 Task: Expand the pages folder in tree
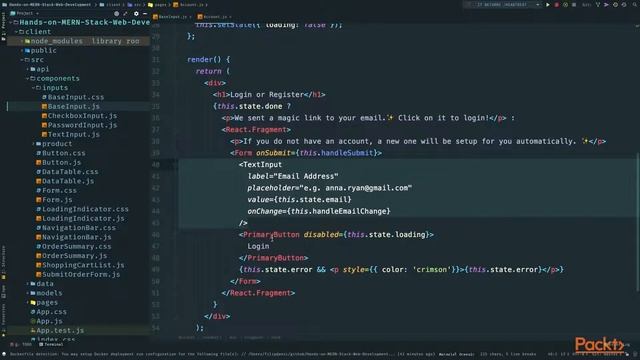28,302
